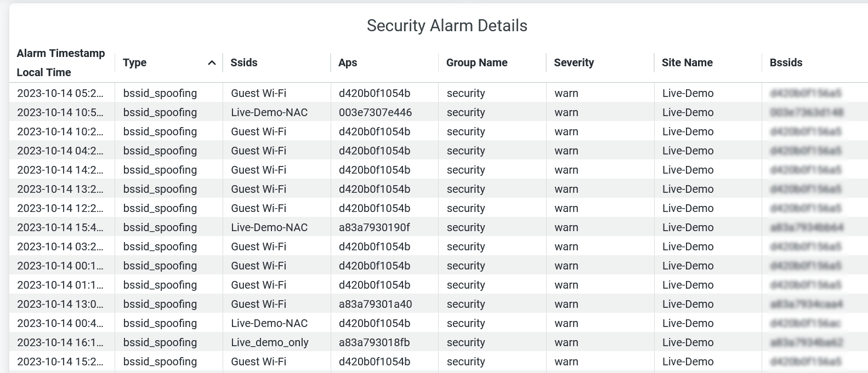Click AP value a83a793018fb
Screen dimensions: 868x373
tap(374, 342)
